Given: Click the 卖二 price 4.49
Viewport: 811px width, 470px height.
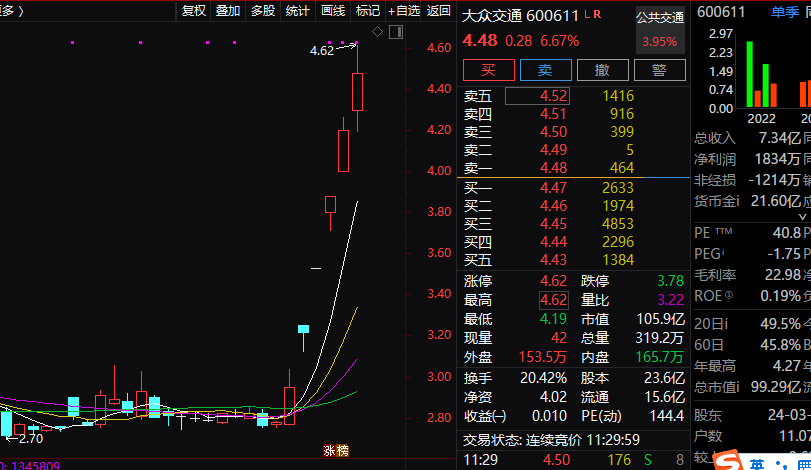Looking at the screenshot, I should (x=553, y=150).
